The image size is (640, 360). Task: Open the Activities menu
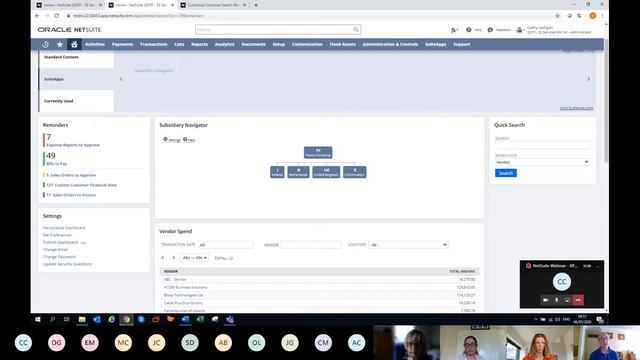(x=95, y=44)
